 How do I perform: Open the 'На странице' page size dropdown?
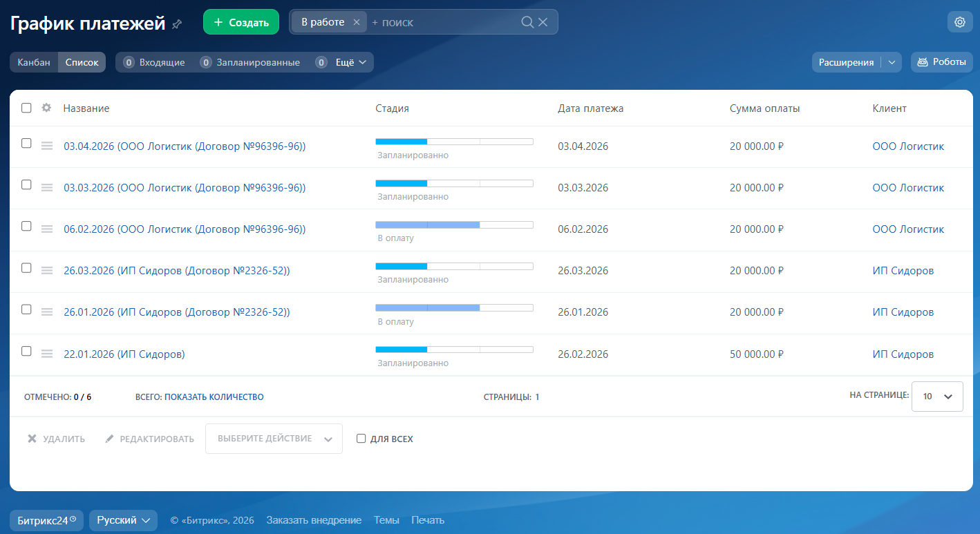[x=937, y=397]
